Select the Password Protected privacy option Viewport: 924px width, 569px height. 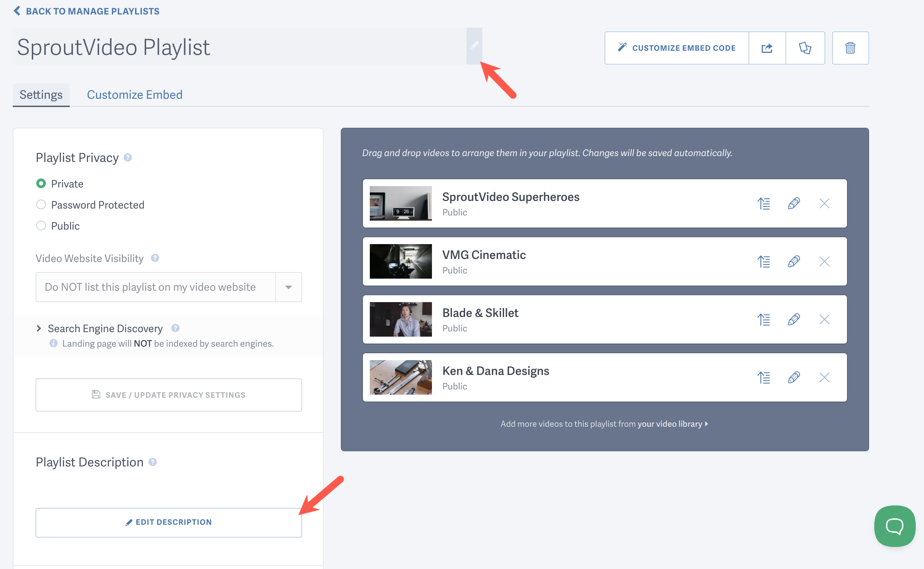pos(41,204)
